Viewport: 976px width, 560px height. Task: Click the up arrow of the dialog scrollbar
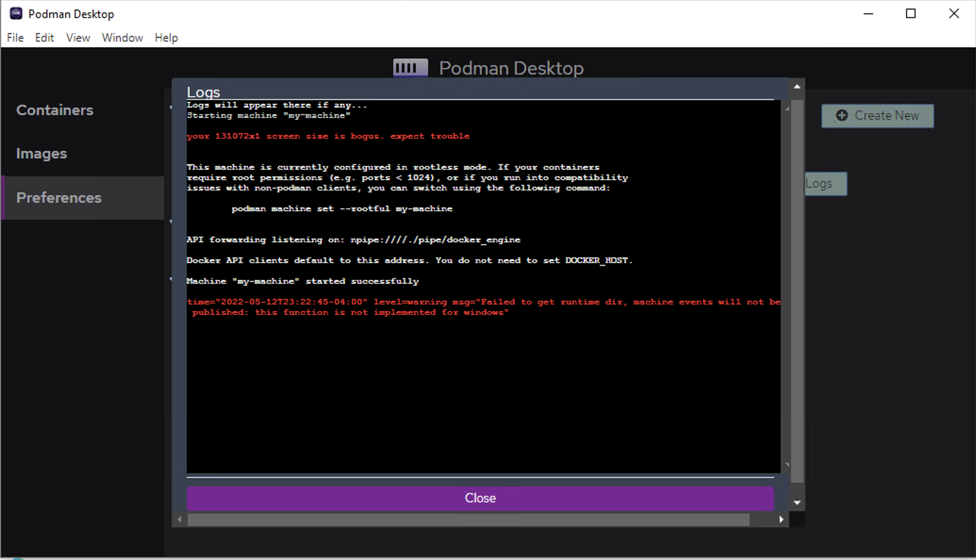click(x=797, y=85)
